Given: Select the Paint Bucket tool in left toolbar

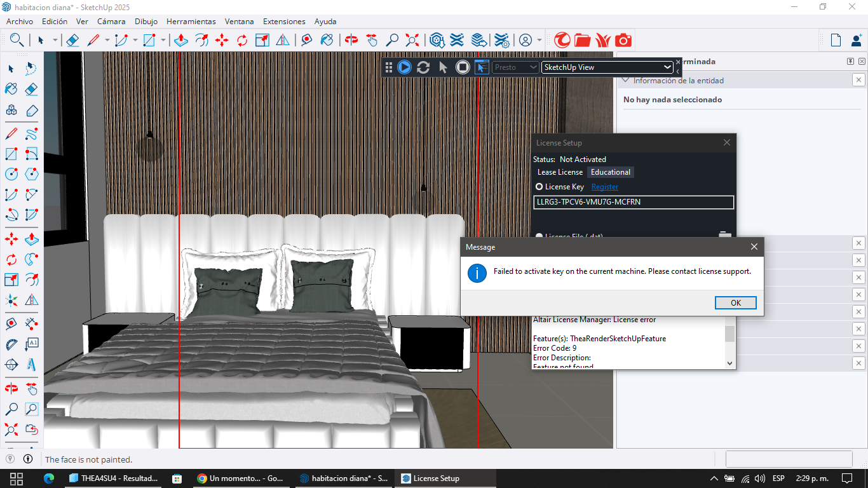Looking at the screenshot, I should [x=11, y=89].
